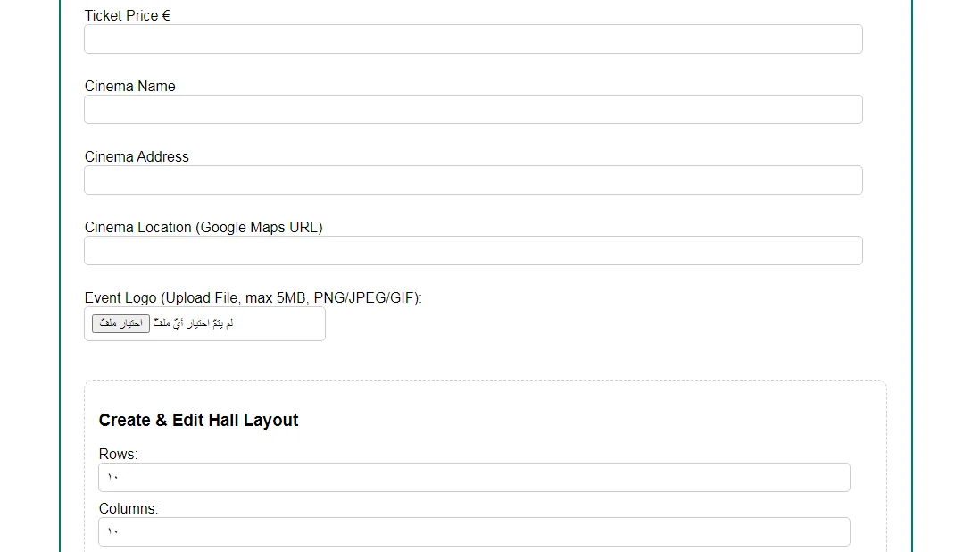Click into the Cinema Address field
The height and width of the screenshot is (552, 980).
pyautogui.click(x=473, y=180)
